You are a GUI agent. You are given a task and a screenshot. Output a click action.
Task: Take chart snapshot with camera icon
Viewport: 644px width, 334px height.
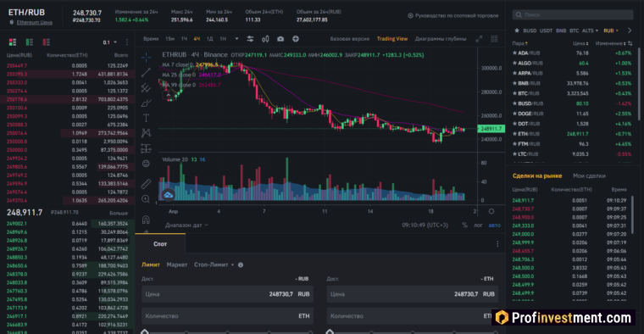(x=280, y=39)
